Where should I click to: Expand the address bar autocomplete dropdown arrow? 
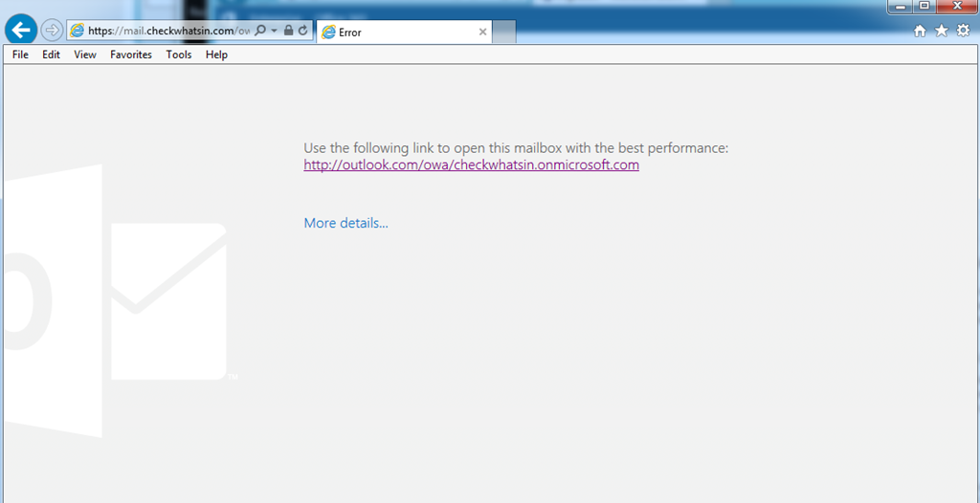[275, 30]
